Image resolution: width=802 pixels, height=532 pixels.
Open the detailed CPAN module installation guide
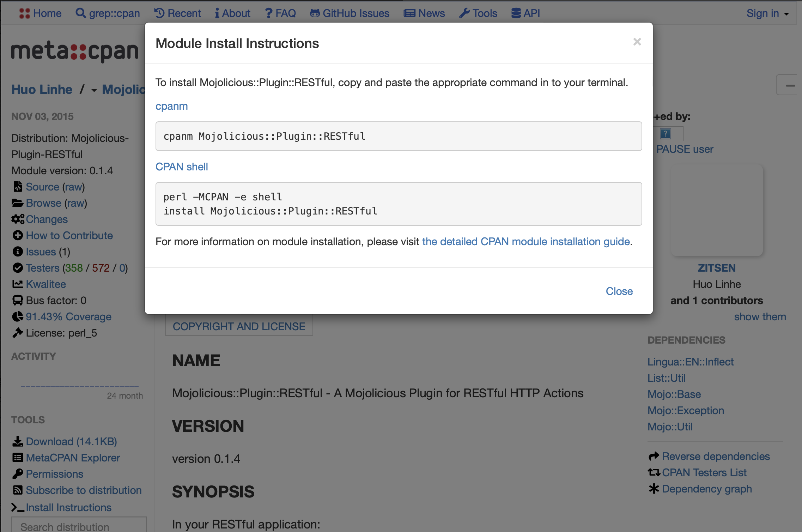click(526, 242)
